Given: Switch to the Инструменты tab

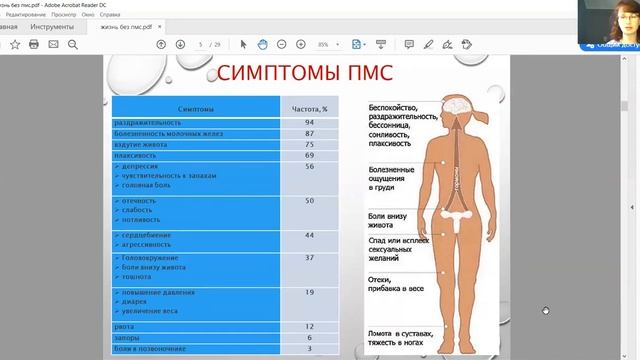Looking at the screenshot, I should pyautogui.click(x=52, y=27).
